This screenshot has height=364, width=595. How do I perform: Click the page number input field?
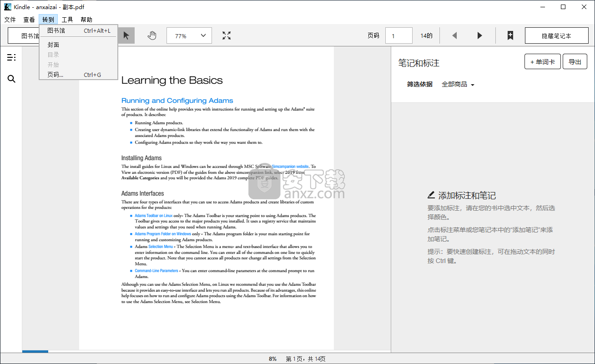tap(398, 35)
